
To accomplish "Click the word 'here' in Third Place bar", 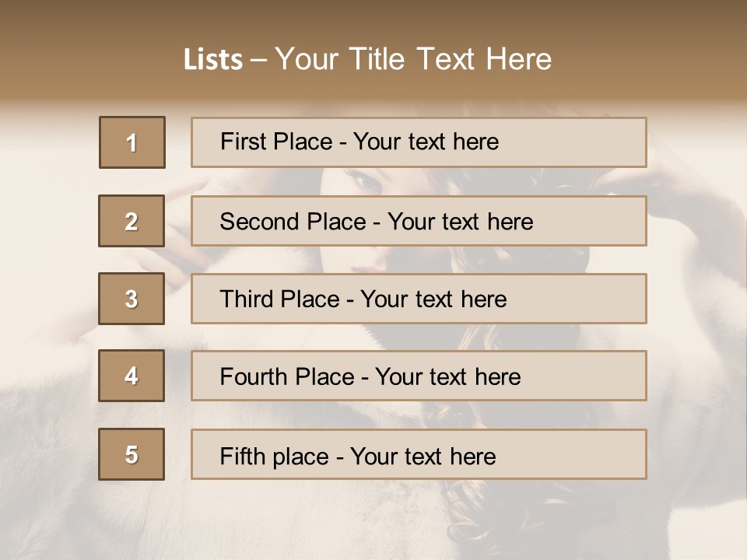I will coord(483,299).
